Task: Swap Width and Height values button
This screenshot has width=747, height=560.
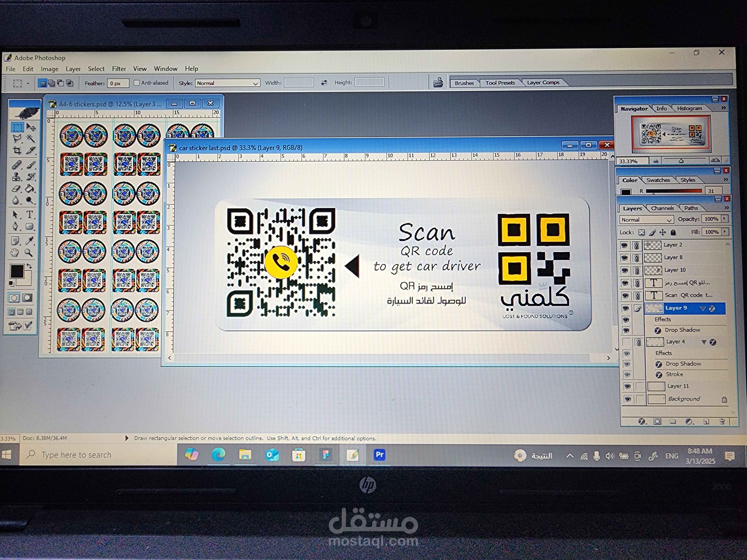Action: click(x=324, y=82)
